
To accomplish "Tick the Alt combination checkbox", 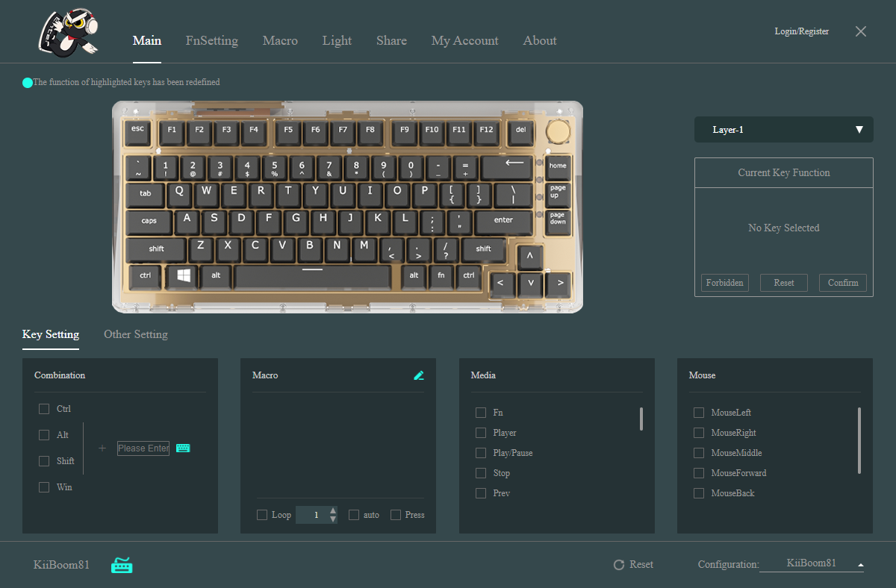I will [x=44, y=435].
